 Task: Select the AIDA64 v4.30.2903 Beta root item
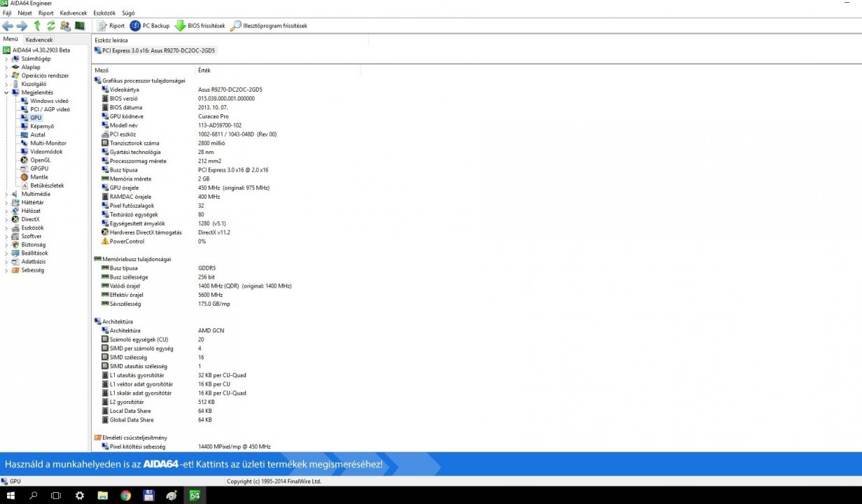pyautogui.click(x=36, y=50)
